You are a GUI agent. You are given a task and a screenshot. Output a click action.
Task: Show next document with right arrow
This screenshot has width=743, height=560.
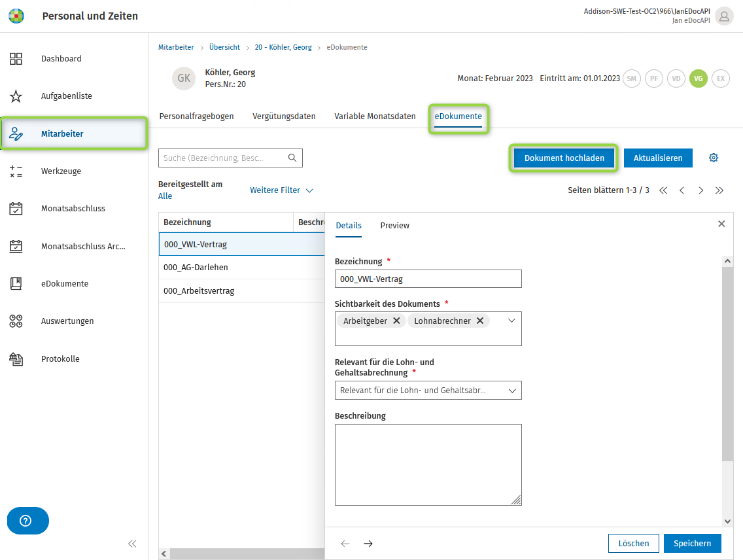pos(368,544)
